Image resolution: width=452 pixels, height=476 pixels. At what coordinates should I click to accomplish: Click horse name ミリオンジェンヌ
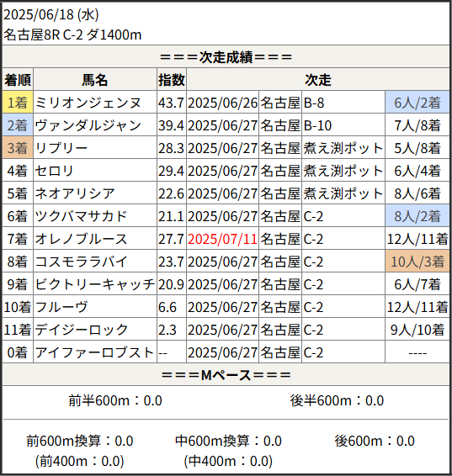pyautogui.click(x=88, y=103)
